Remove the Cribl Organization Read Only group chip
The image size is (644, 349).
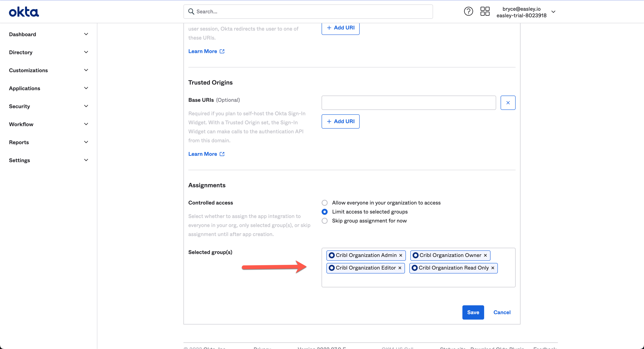click(x=493, y=268)
